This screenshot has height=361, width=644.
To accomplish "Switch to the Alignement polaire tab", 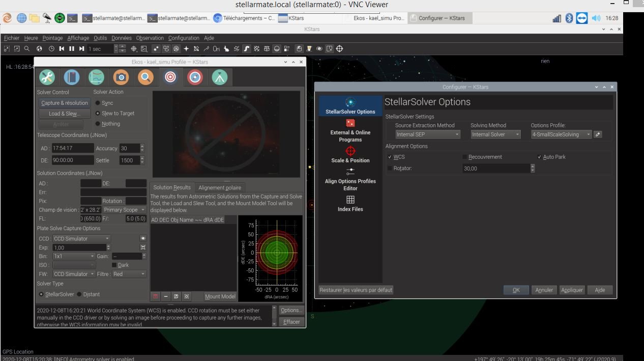I will pos(220,187).
